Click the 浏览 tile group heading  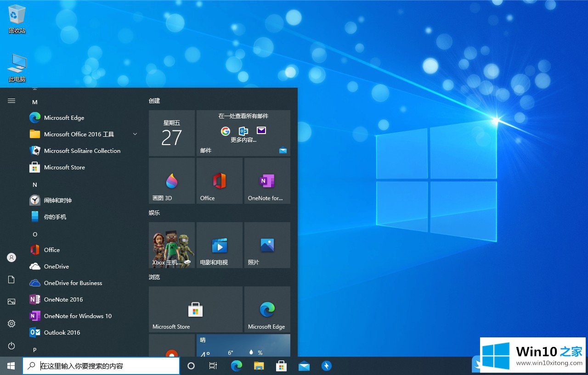click(x=154, y=277)
